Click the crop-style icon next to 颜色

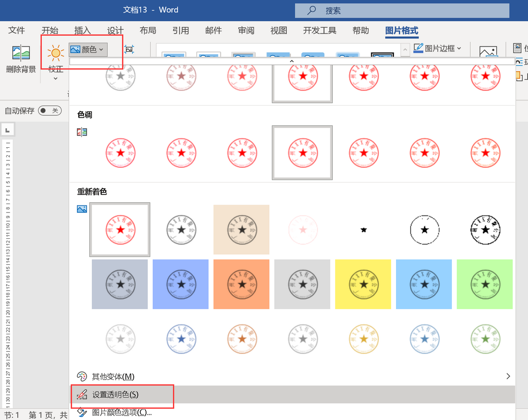tap(129, 49)
